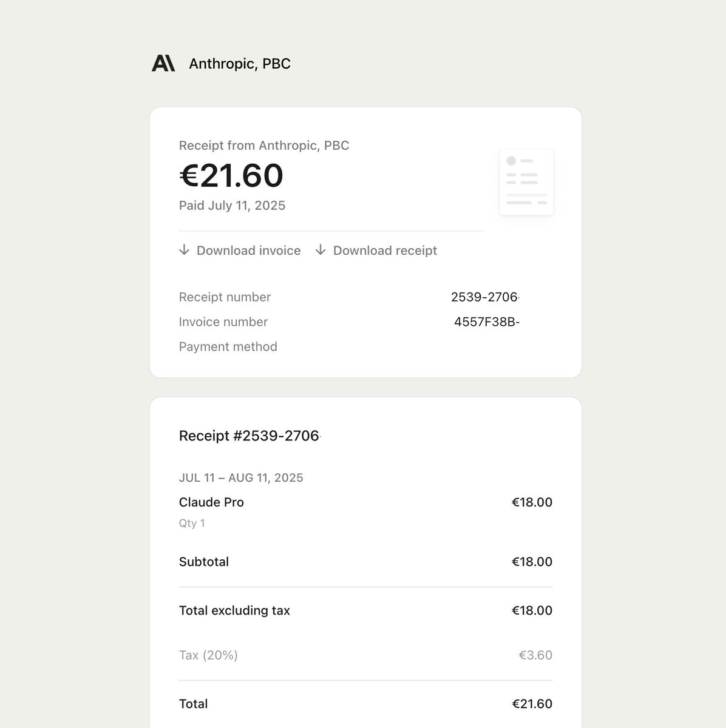This screenshot has height=728, width=726.
Task: Click the Total excluding tax label
Action: click(234, 611)
